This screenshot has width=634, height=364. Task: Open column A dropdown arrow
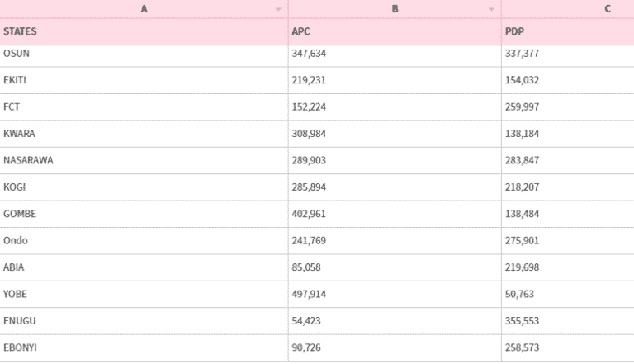click(x=279, y=9)
